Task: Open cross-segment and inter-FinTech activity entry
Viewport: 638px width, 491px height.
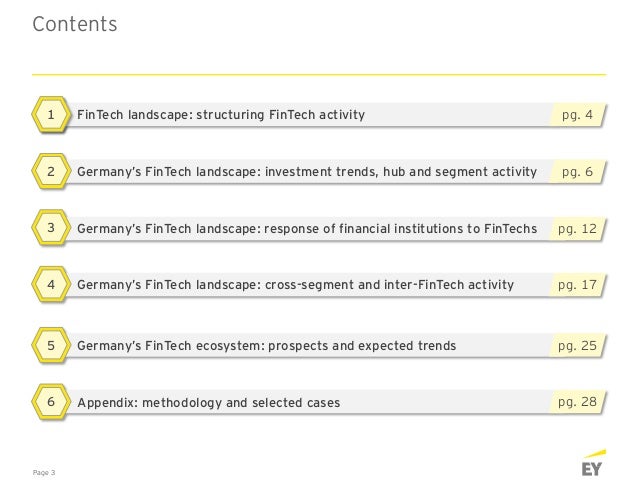Action: [x=295, y=285]
